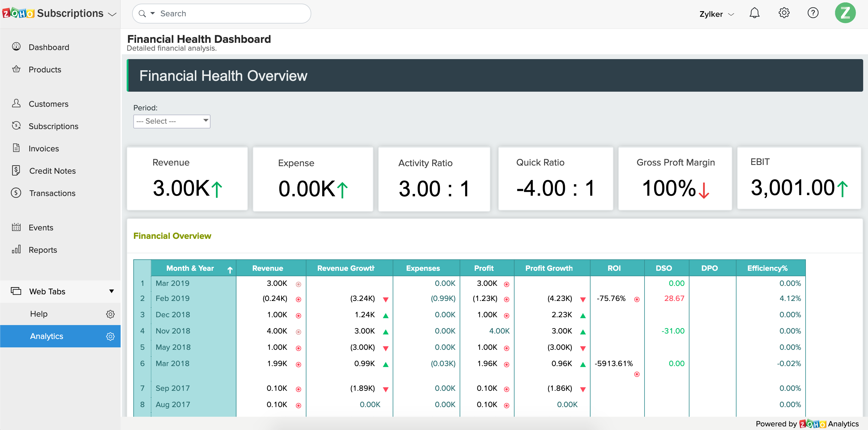Go to Customers in sidebar
This screenshot has width=868, height=430.
pyautogui.click(x=48, y=104)
